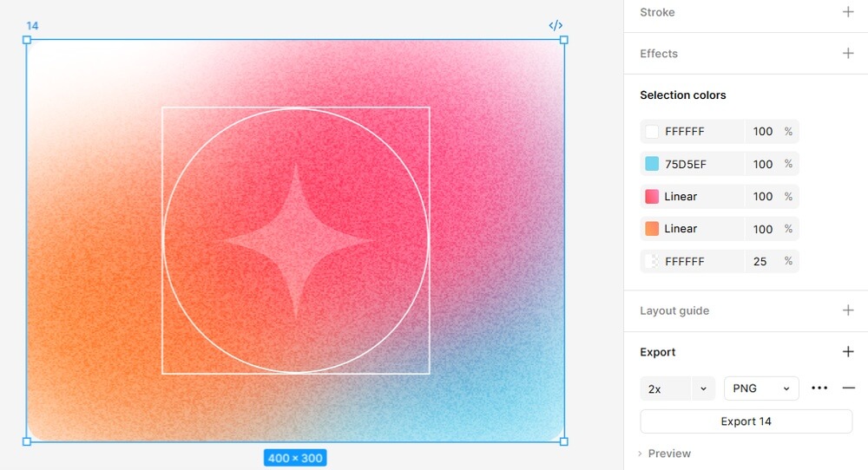This screenshot has height=470, width=868.
Task: Open export options three-dots menu
Action: [x=819, y=388]
